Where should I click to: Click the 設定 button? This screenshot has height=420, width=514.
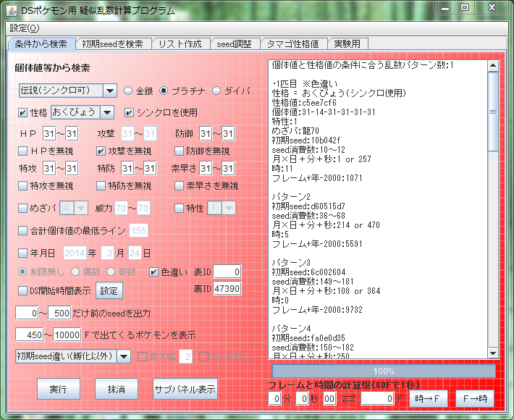(x=109, y=290)
